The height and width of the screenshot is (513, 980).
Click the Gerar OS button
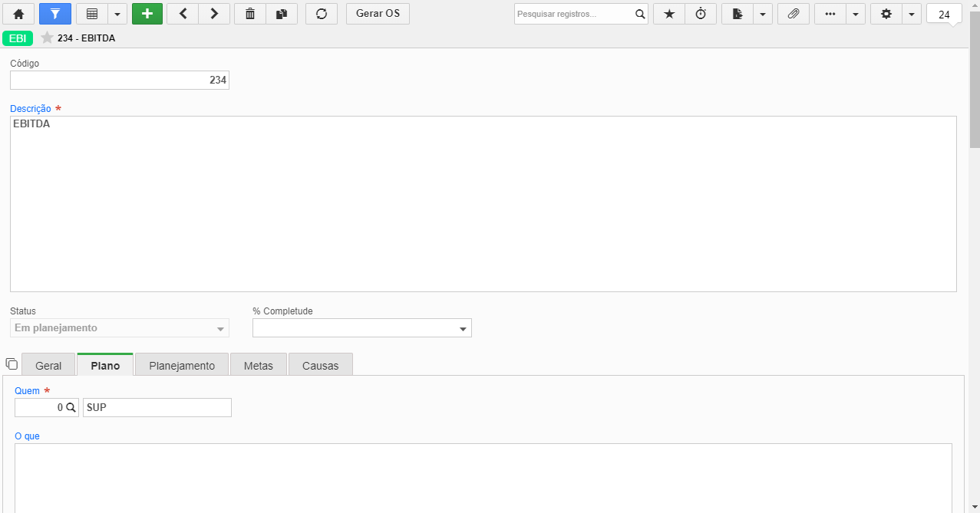[x=378, y=14]
